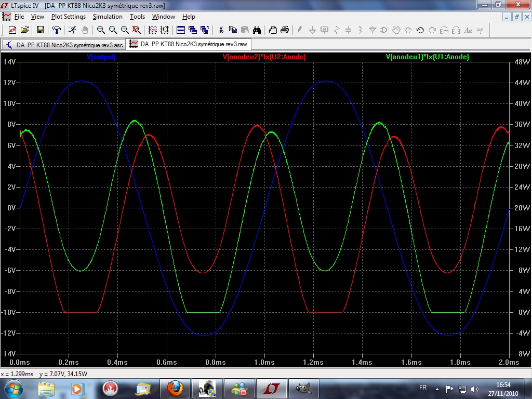Click the Halt simulation hand icon
Viewport: 532px width, 399px height.
pos(85,30)
